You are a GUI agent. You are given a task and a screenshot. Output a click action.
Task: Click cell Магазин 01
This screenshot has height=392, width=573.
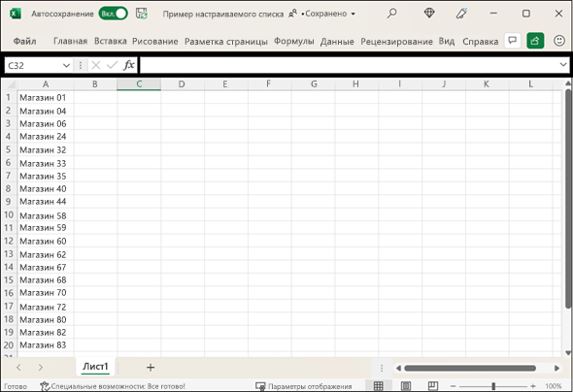[x=46, y=98]
